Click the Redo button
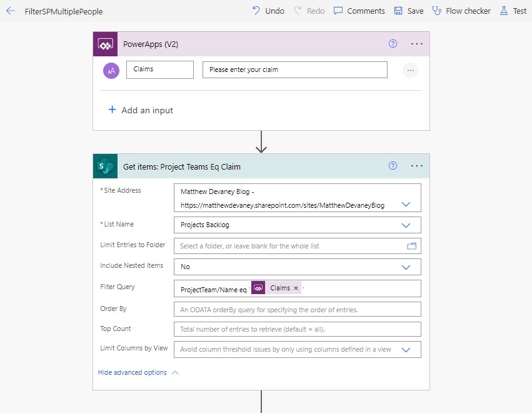 tap(309, 11)
